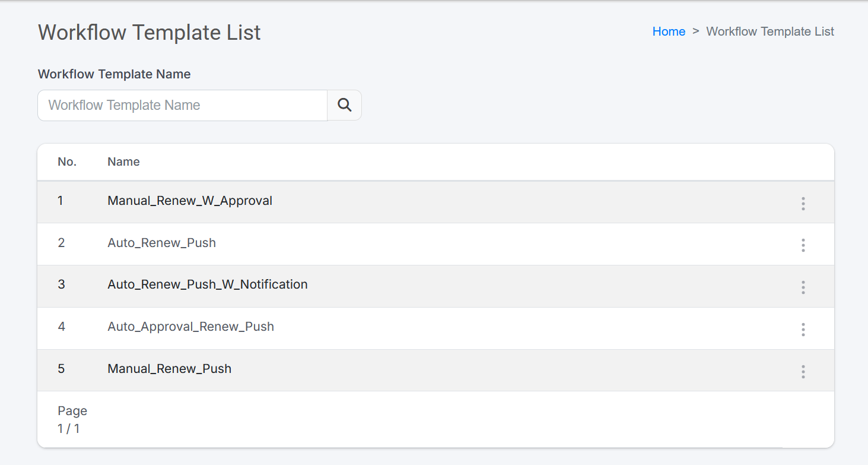
Task: Click the Name column header
Action: [123, 162]
